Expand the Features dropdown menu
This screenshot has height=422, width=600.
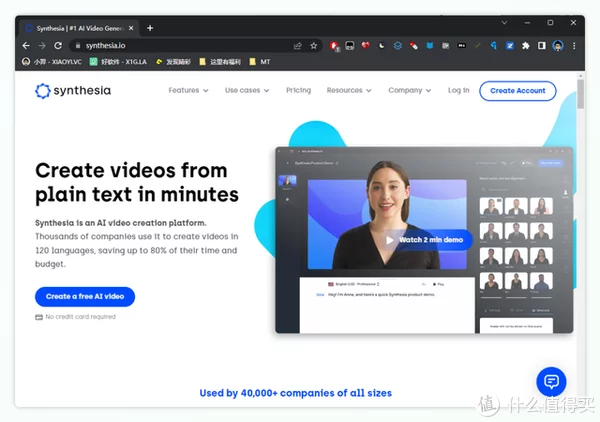(x=188, y=90)
